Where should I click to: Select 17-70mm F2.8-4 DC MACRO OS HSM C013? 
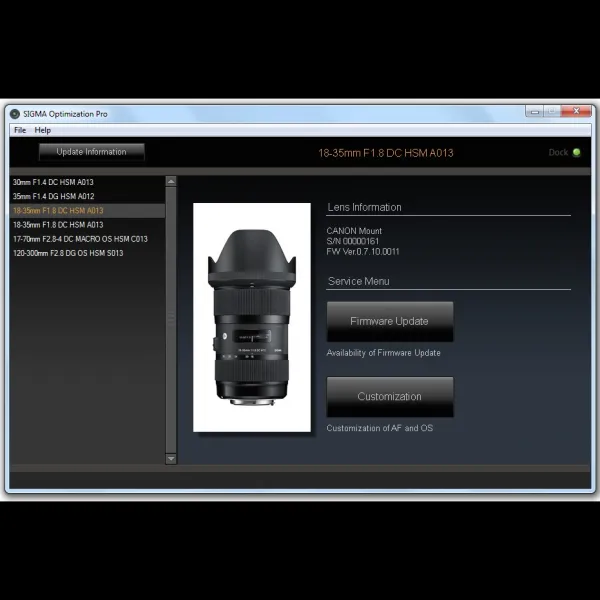pyautogui.click(x=87, y=239)
